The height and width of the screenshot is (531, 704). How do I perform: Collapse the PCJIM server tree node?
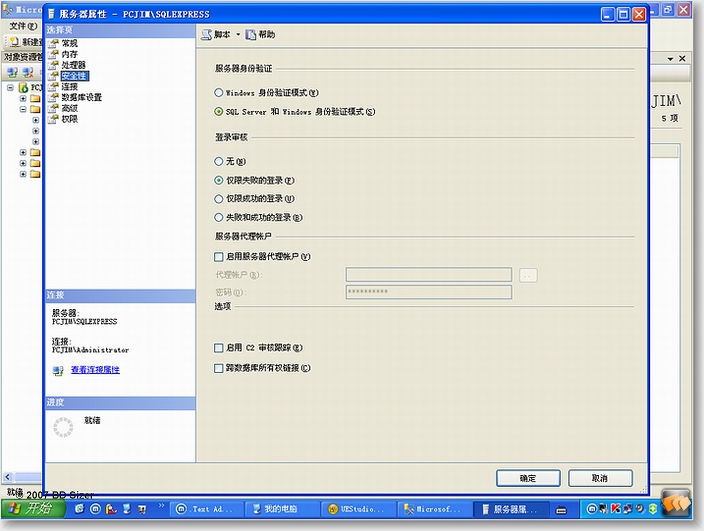point(10,88)
